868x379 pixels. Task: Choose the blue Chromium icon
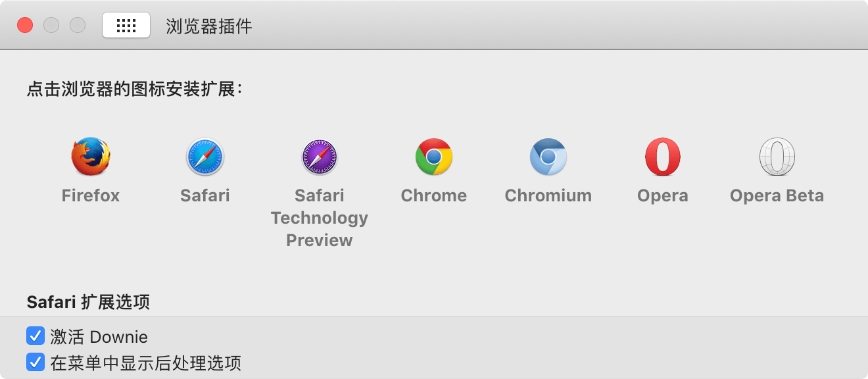tap(548, 157)
